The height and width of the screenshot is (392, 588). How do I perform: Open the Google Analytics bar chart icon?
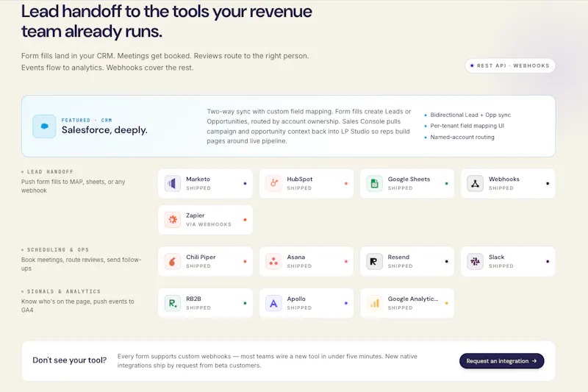pos(374,303)
